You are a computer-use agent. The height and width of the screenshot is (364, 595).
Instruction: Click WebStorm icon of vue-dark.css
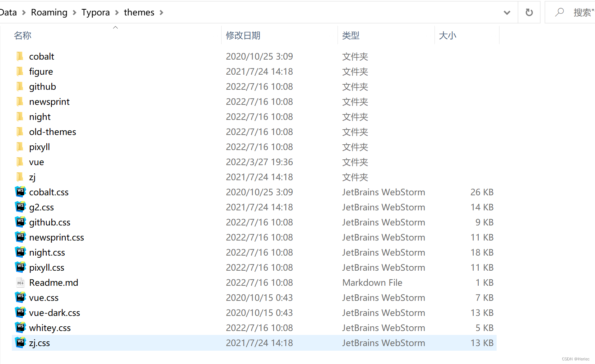[20, 312]
